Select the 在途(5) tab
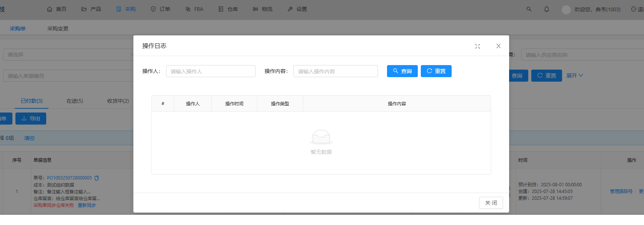Screen dimensions: 644x225 (75, 101)
